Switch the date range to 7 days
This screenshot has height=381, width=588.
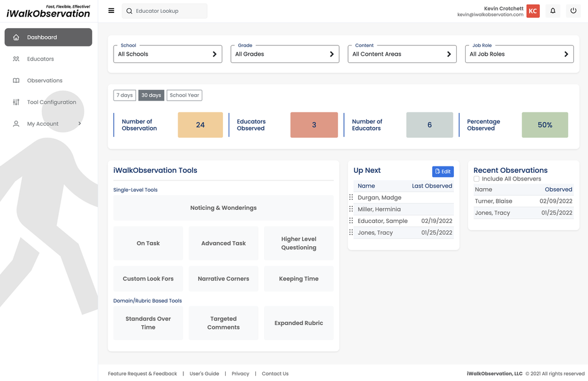point(124,95)
